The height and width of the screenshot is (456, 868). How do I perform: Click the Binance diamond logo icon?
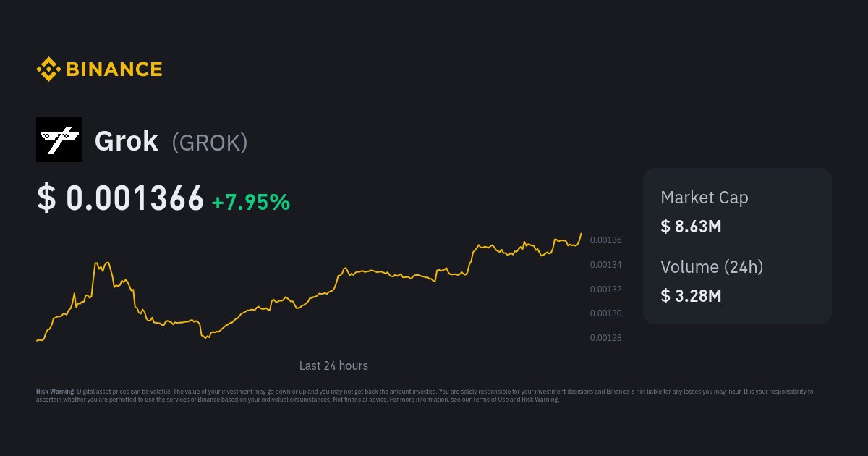(x=48, y=69)
